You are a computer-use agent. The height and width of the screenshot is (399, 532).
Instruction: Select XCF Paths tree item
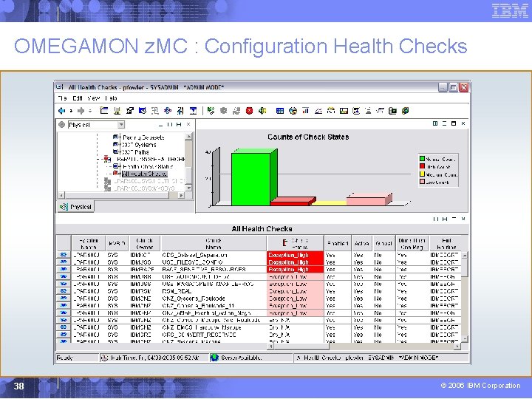(x=135, y=152)
